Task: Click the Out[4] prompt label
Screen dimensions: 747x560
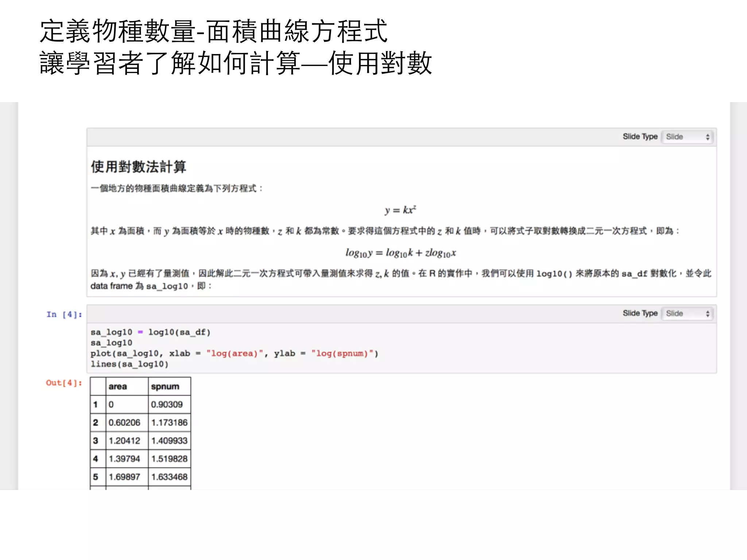Action: pyautogui.click(x=64, y=383)
